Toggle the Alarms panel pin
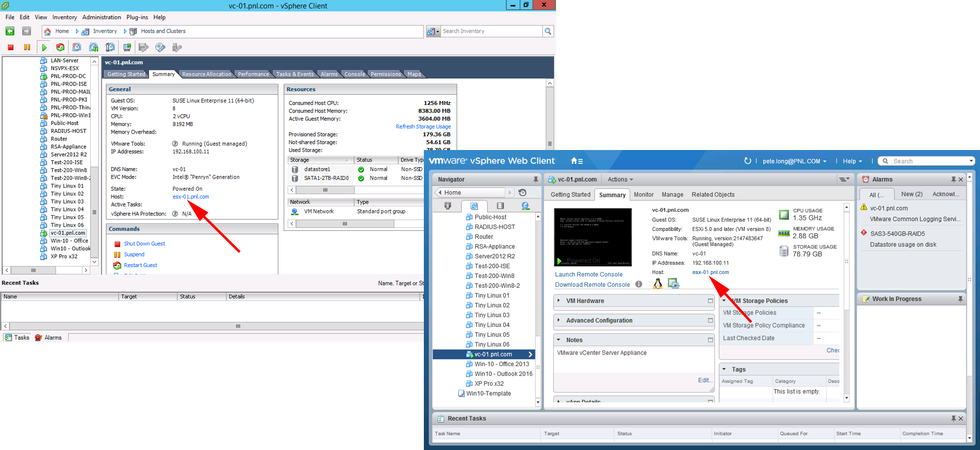This screenshot has height=450, width=980. tap(954, 179)
